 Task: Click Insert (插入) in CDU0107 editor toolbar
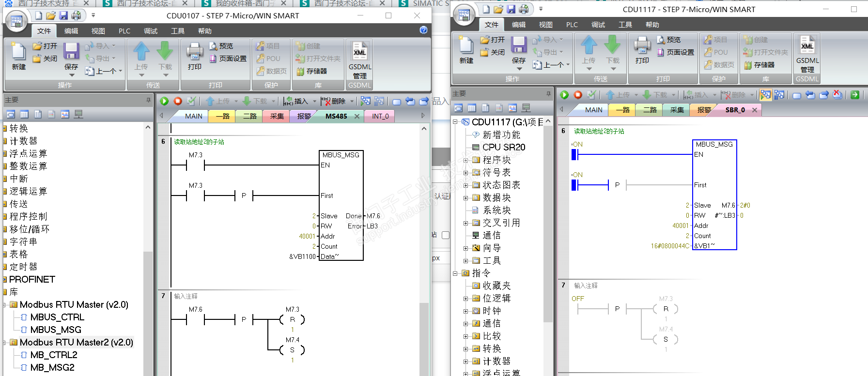click(x=296, y=101)
